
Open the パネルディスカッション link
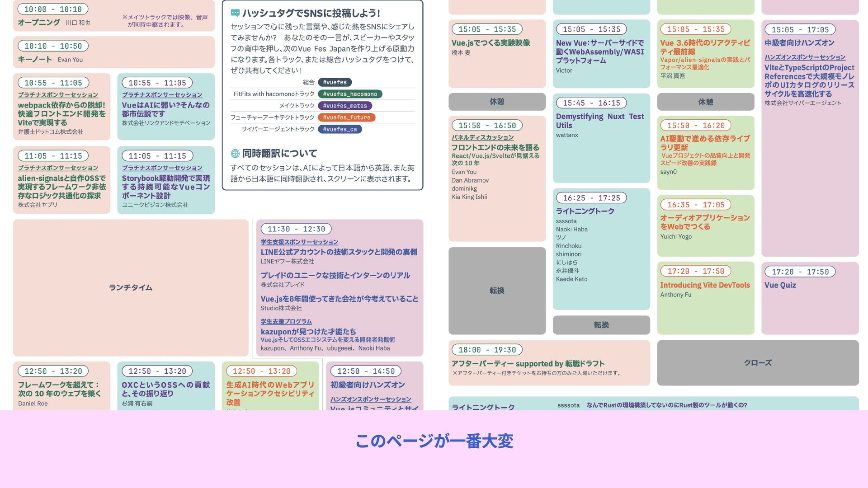click(x=482, y=137)
